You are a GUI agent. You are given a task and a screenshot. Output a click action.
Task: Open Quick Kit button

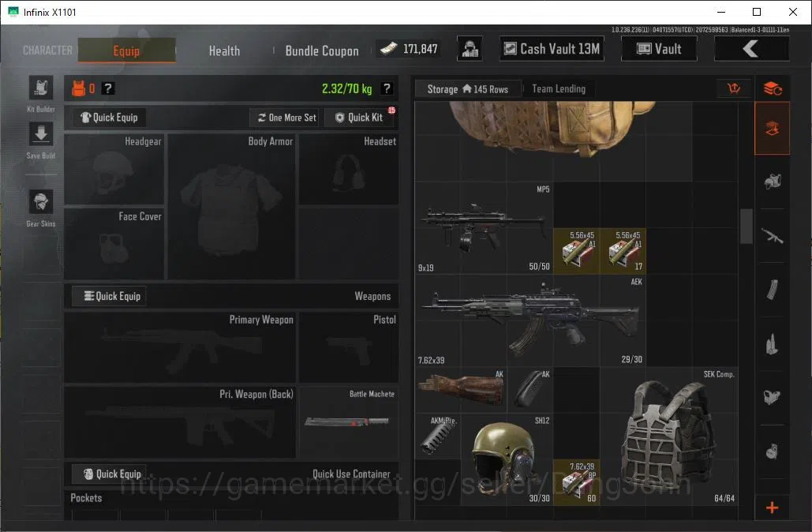(360, 118)
